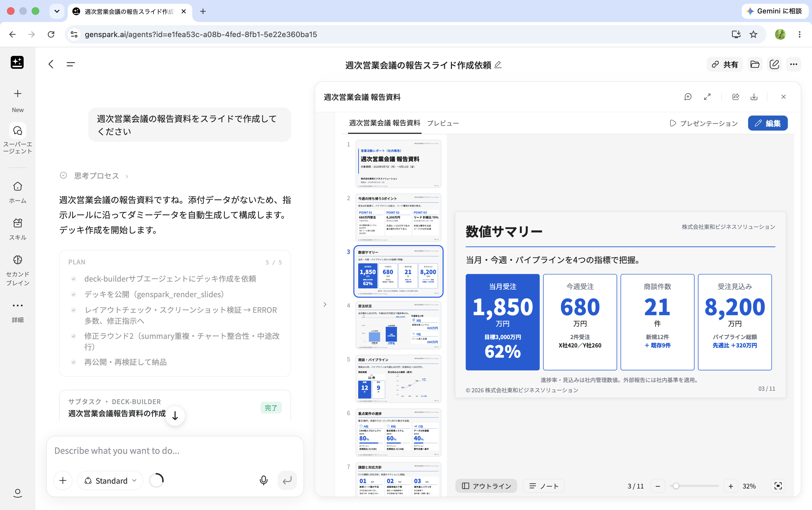Switch to the プレビュー tab

coord(443,123)
